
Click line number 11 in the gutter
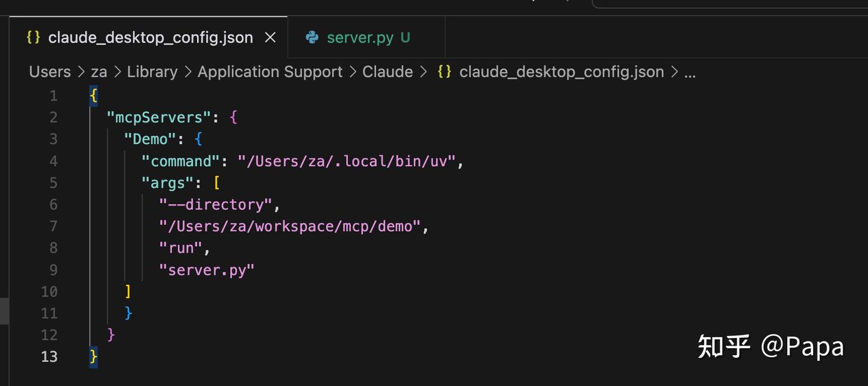pos(49,313)
